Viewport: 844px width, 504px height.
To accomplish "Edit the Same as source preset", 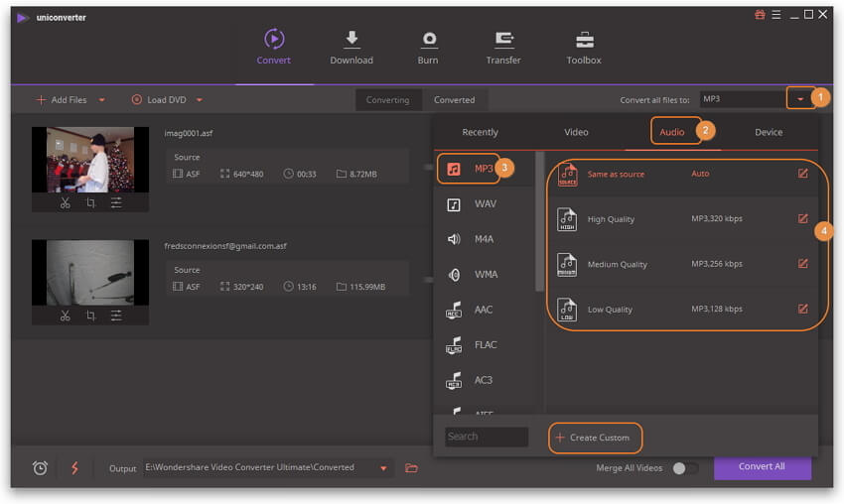I will [x=802, y=174].
